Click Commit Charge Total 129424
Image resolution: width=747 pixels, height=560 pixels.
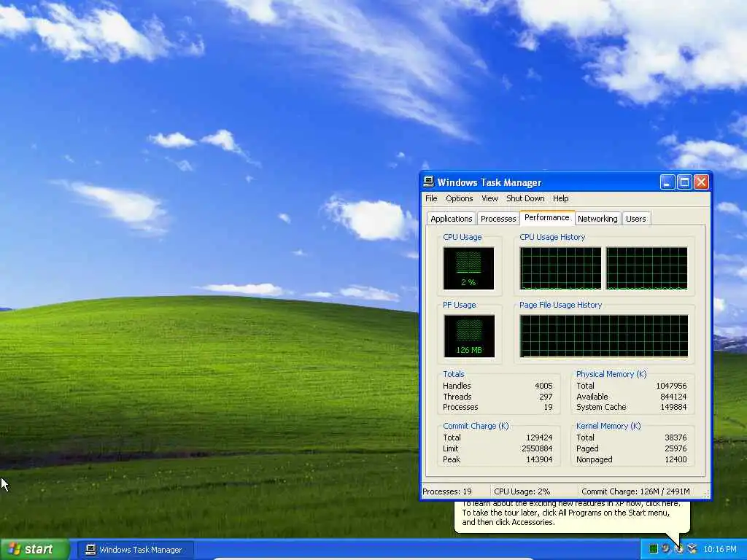pos(539,437)
